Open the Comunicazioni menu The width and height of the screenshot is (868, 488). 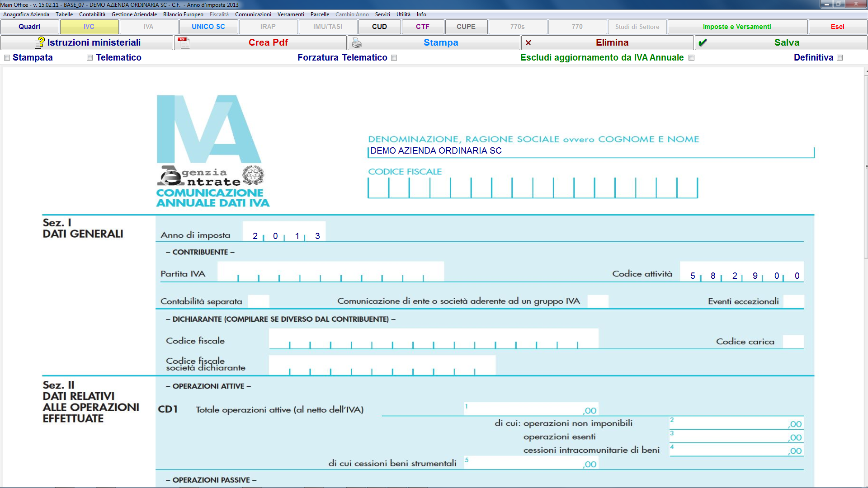coord(253,14)
